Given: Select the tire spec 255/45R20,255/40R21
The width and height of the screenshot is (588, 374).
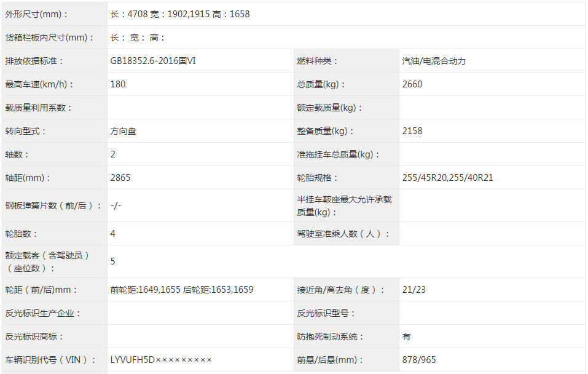Looking at the screenshot, I should click(444, 178).
